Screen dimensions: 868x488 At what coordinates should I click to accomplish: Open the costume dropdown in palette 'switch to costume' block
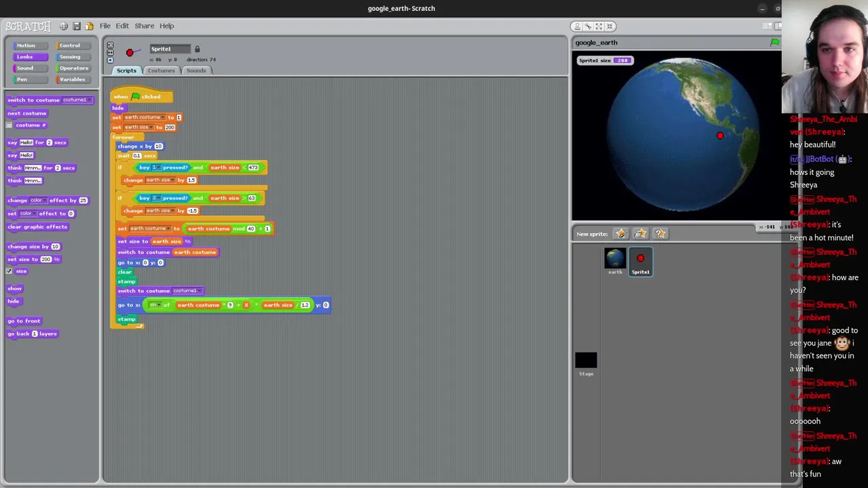click(76, 100)
